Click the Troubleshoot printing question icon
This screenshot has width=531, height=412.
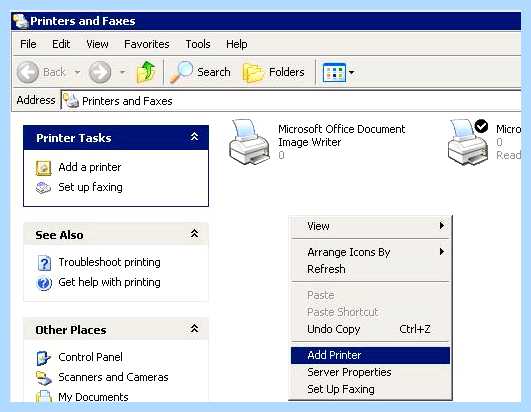coord(44,263)
